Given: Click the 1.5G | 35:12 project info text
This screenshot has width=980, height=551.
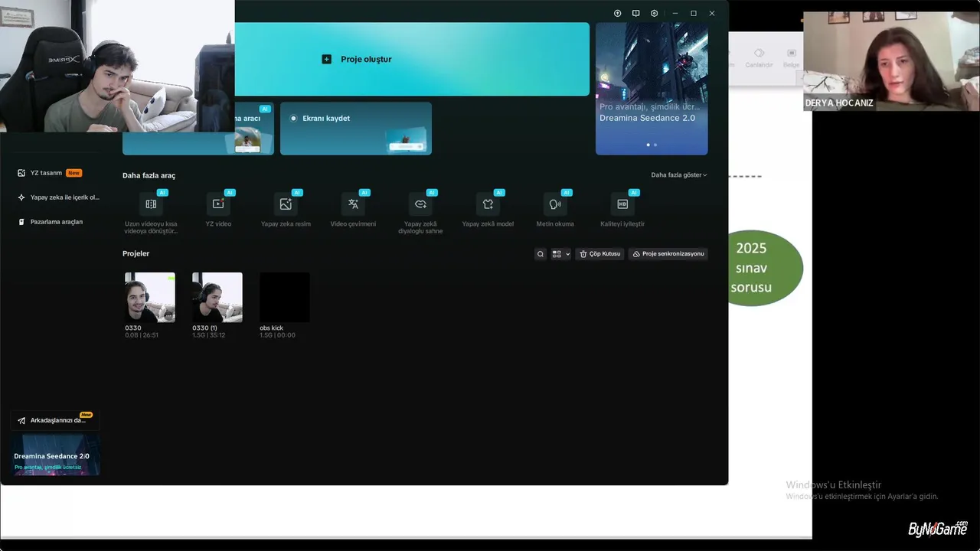Looking at the screenshot, I should (x=208, y=335).
